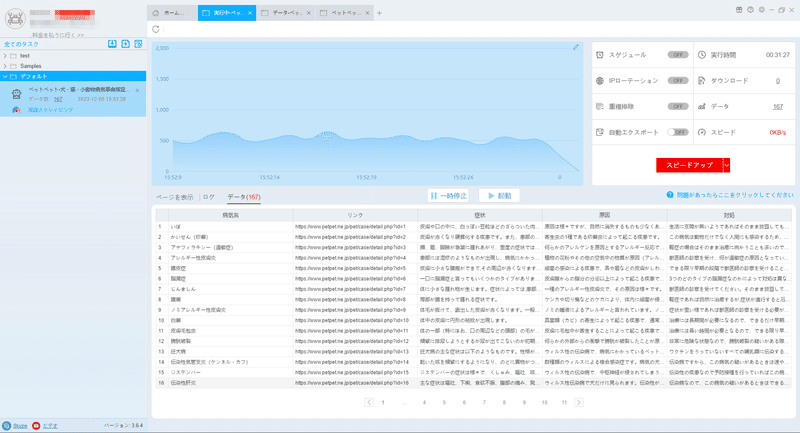Toggle the 重複排除 switch

coord(678,107)
